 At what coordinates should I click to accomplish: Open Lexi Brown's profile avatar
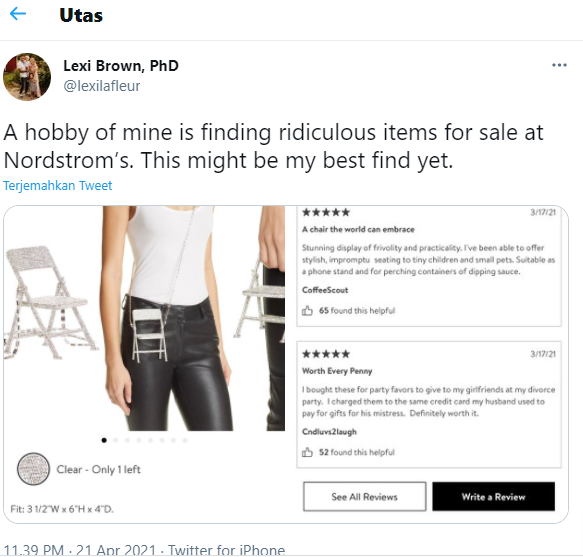pyautogui.click(x=27, y=77)
